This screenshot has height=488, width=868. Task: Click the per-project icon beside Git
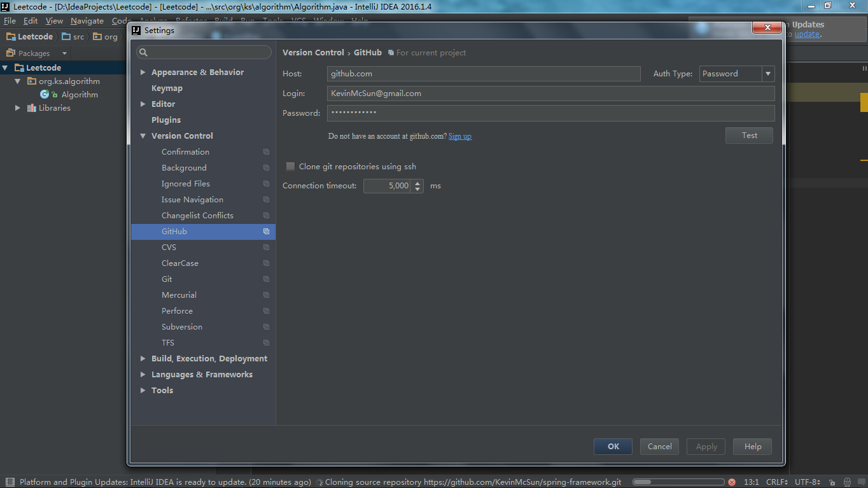pos(267,279)
